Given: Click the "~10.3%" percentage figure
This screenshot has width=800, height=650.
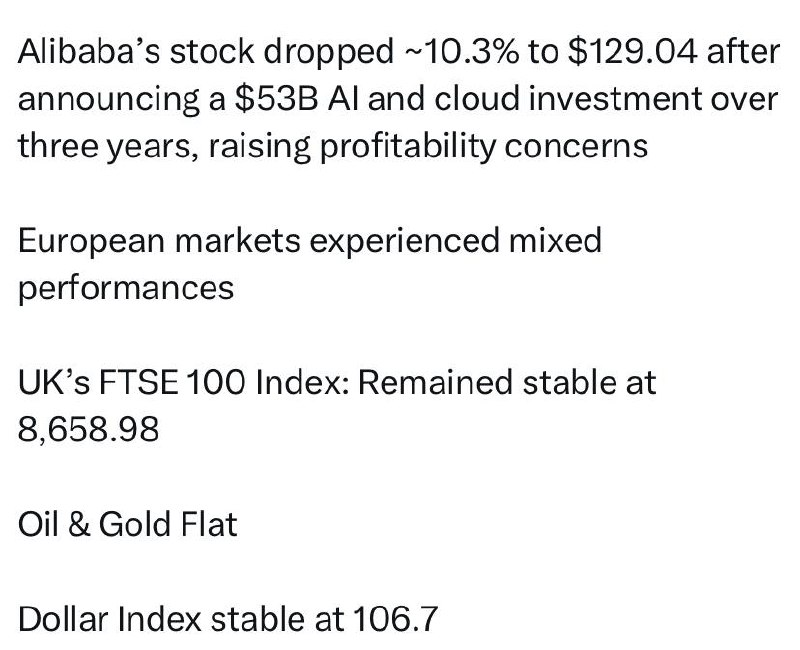Looking at the screenshot, I should coord(461,52).
